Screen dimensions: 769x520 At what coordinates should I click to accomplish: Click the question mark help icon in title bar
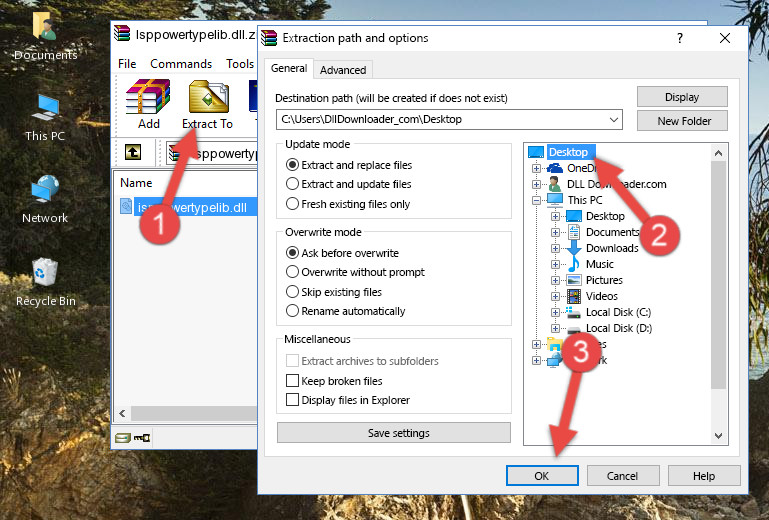point(680,38)
